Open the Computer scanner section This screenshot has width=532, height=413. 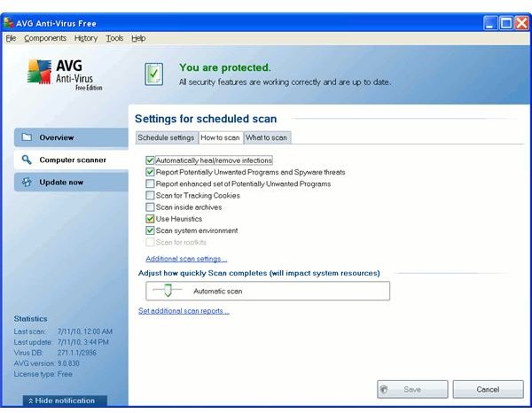point(71,160)
